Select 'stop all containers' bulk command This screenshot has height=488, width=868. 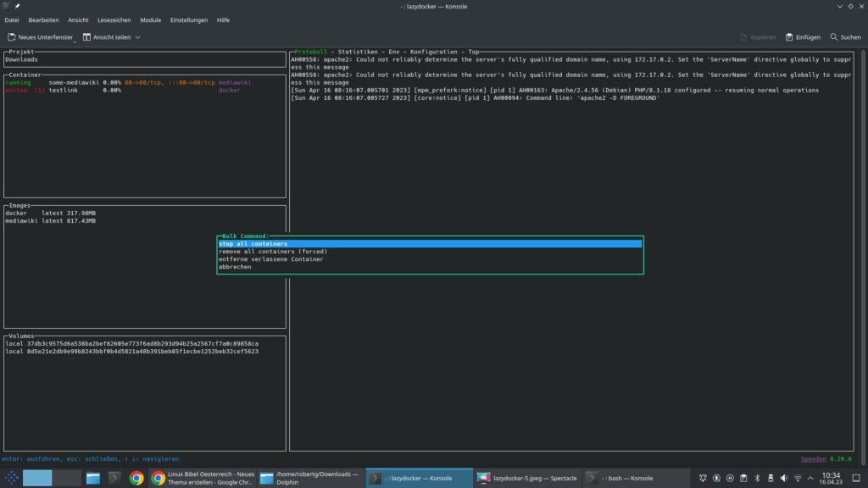(430, 243)
